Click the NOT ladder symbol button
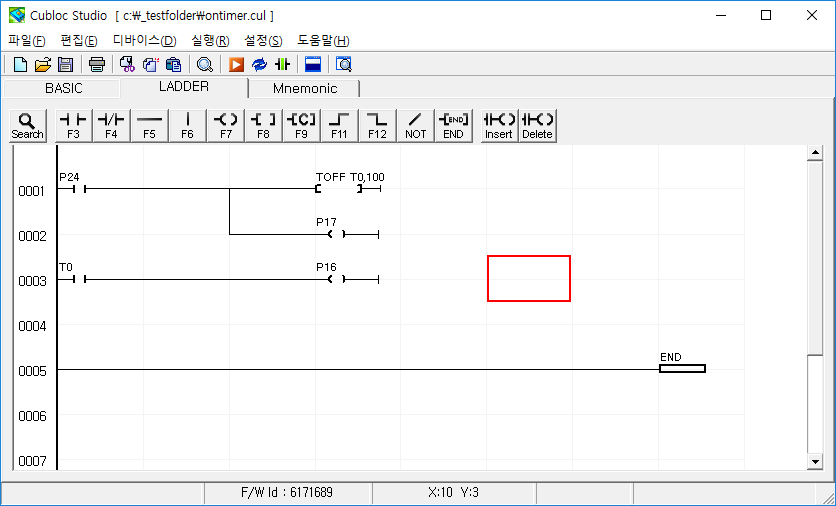Viewport: 836px width, 506px height. [415, 125]
